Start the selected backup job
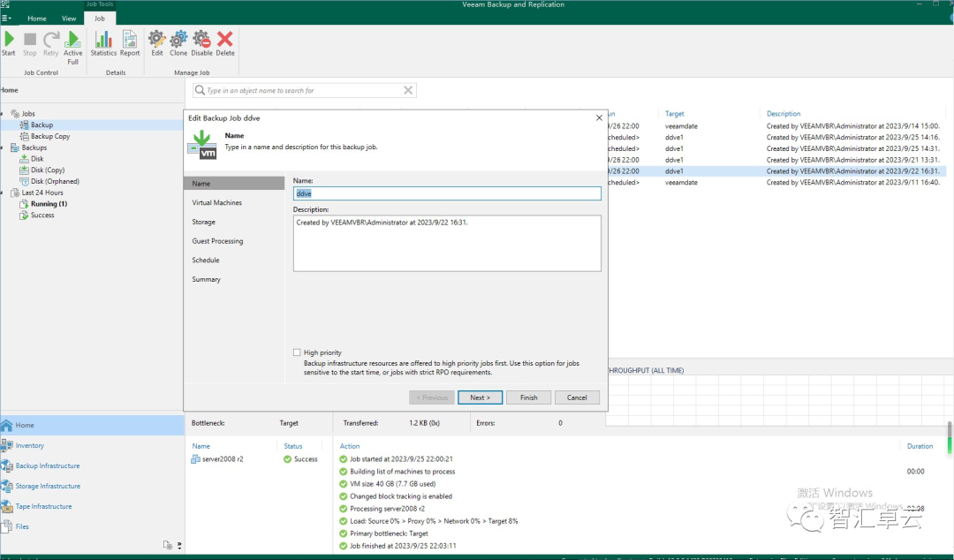The height and width of the screenshot is (560, 954). pyautogui.click(x=9, y=44)
